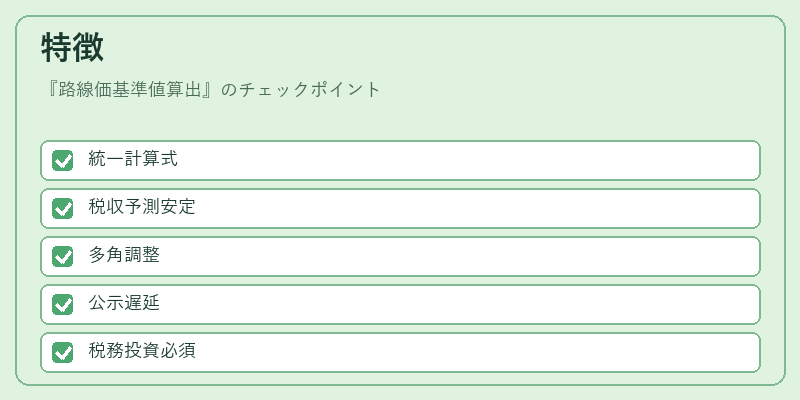
Task: Click the 統一計算式 label text
Action: (x=133, y=159)
